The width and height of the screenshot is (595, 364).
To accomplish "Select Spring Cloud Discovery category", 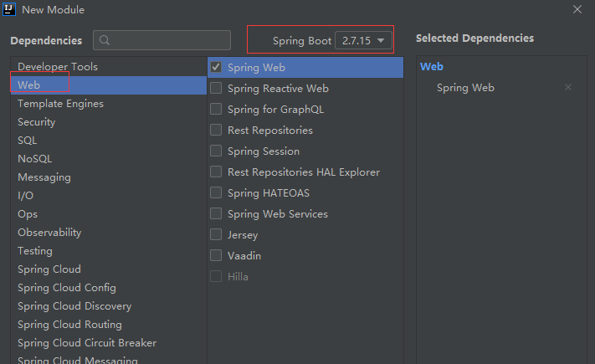I will tap(109, 306).
